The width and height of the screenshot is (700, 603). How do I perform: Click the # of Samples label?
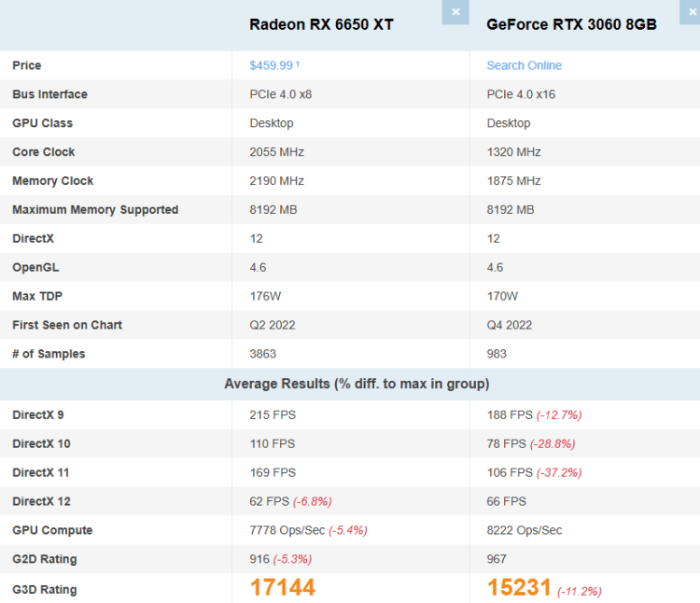[49, 354]
